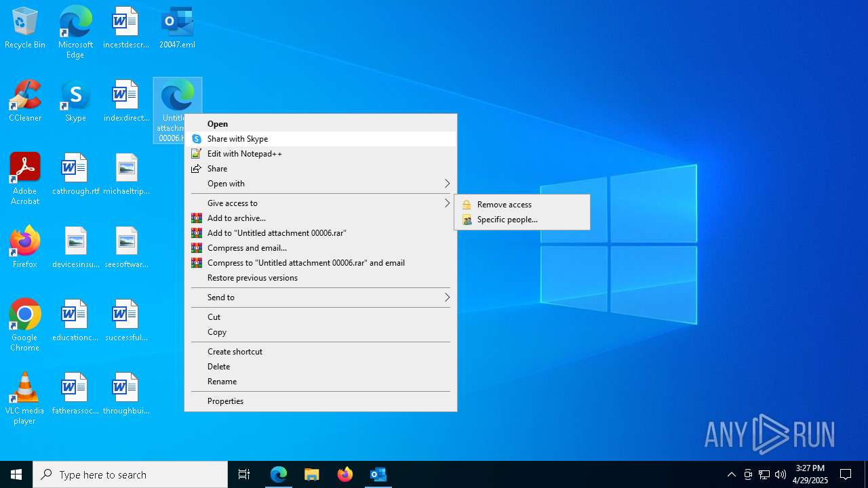Expand the Give access to submenu
Screen dimensions: 868x488
pos(321,203)
